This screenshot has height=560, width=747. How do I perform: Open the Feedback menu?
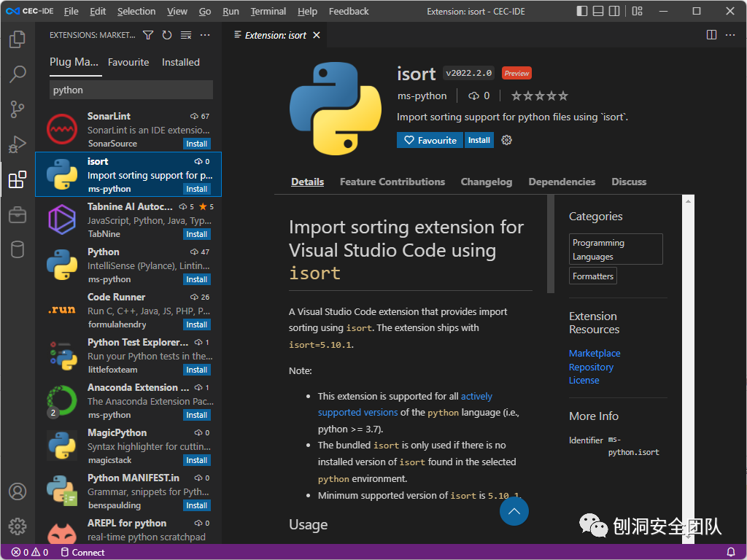click(x=349, y=11)
